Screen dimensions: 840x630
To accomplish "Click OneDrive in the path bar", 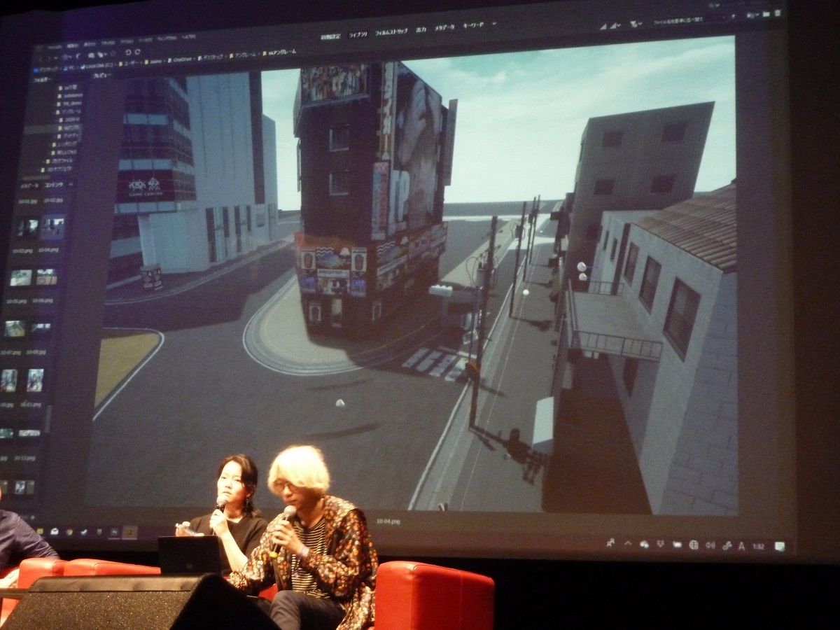I will (182, 59).
